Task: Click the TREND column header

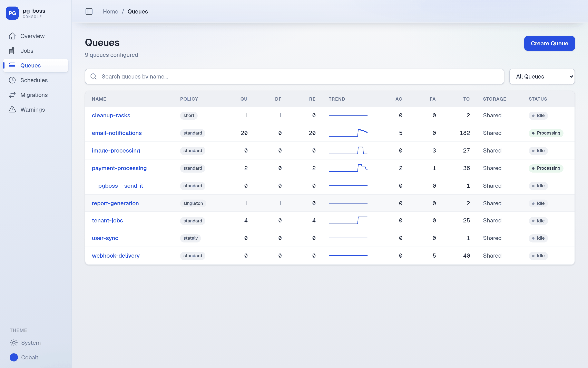Action: pos(337,99)
